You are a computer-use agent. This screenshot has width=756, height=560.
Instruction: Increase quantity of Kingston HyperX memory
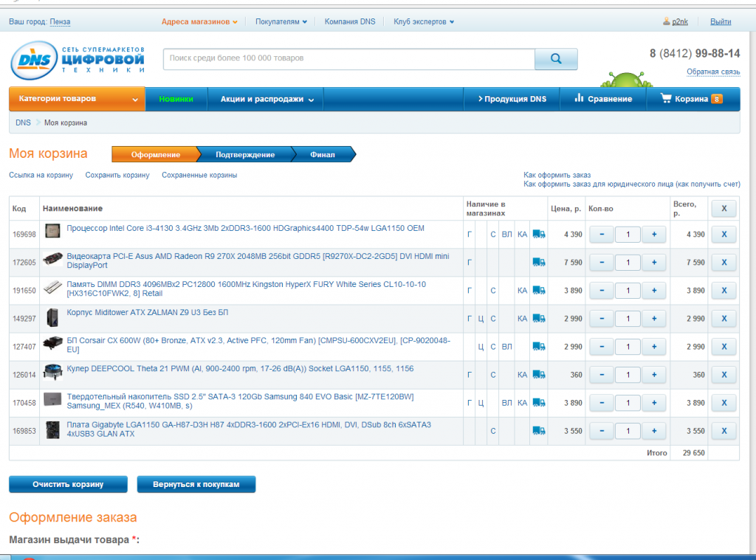653,291
